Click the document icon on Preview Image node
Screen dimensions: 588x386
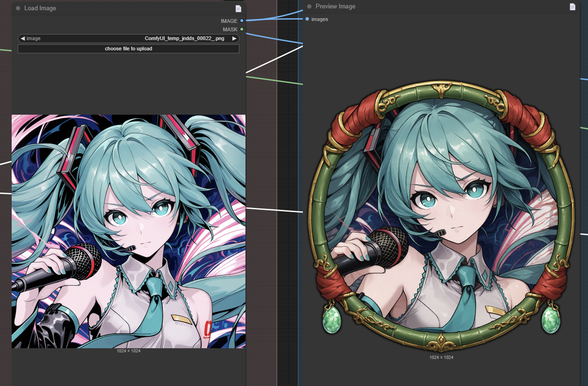573,7
